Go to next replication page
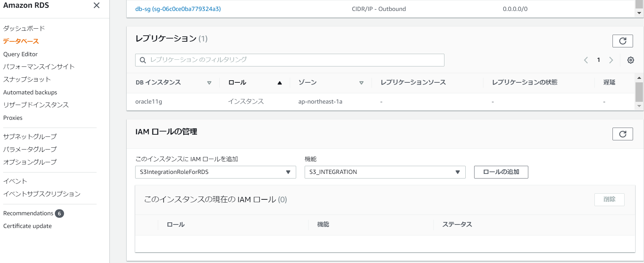 [611, 60]
